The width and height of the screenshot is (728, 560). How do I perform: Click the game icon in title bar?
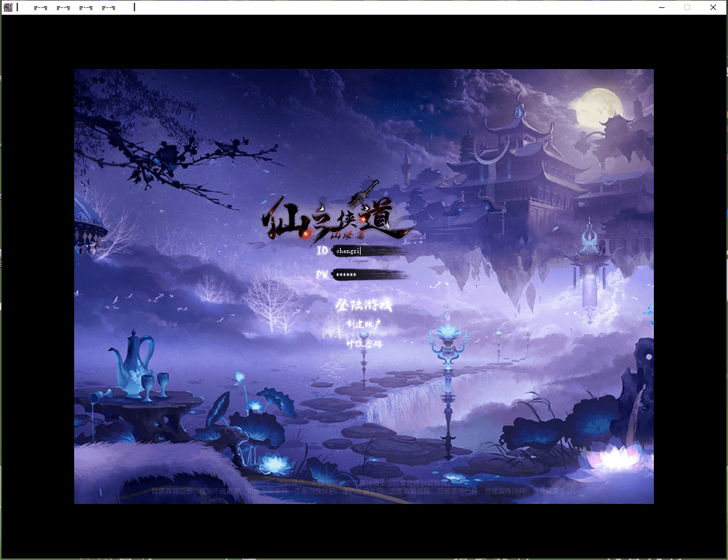8,7
